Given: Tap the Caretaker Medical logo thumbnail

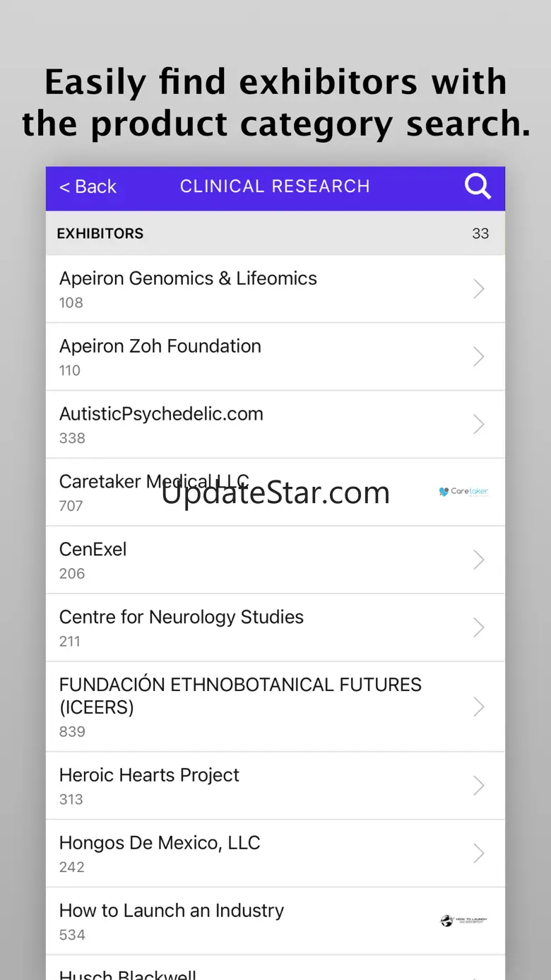Looking at the screenshot, I should pos(463,492).
